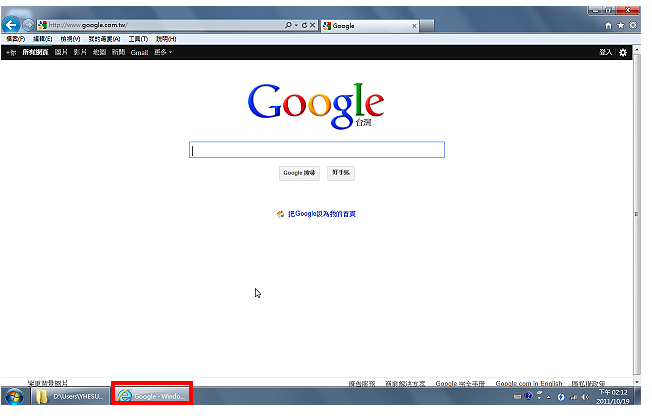This screenshot has width=652, height=416.
Task: Click the page scrollbar down arrow
Action: (x=637, y=381)
